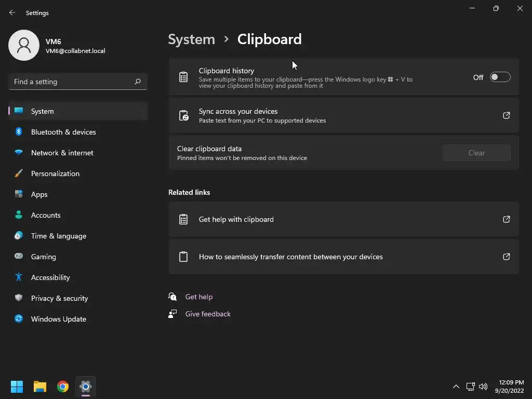Click the search magnifier in Find a setting
Viewport: 532px width, 399px height.
click(138, 82)
